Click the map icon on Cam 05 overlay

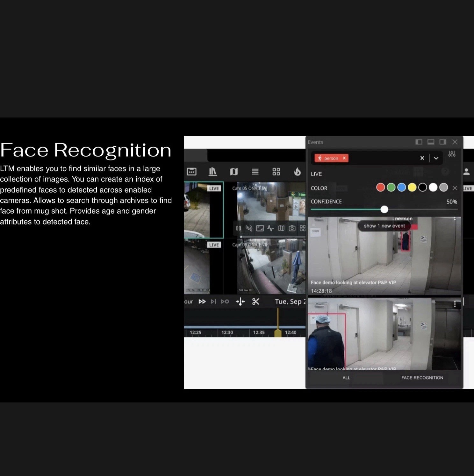(281, 228)
